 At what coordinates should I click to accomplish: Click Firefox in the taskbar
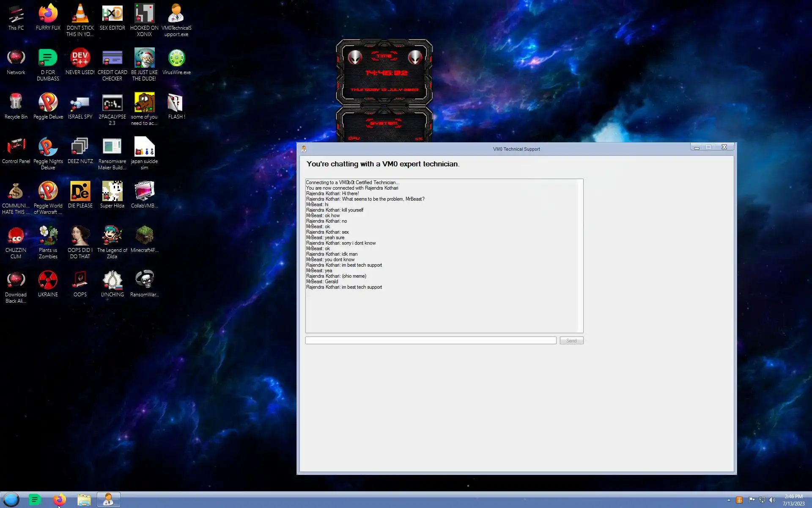(x=60, y=500)
